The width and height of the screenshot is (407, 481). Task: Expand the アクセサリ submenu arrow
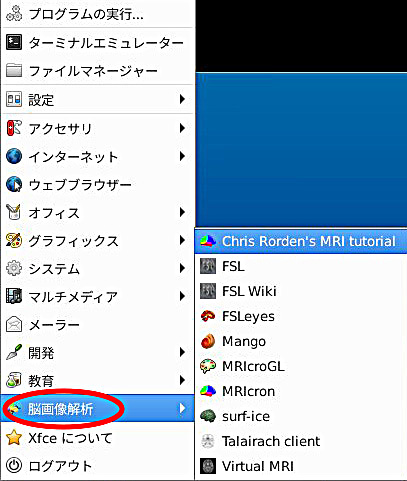tap(182, 128)
